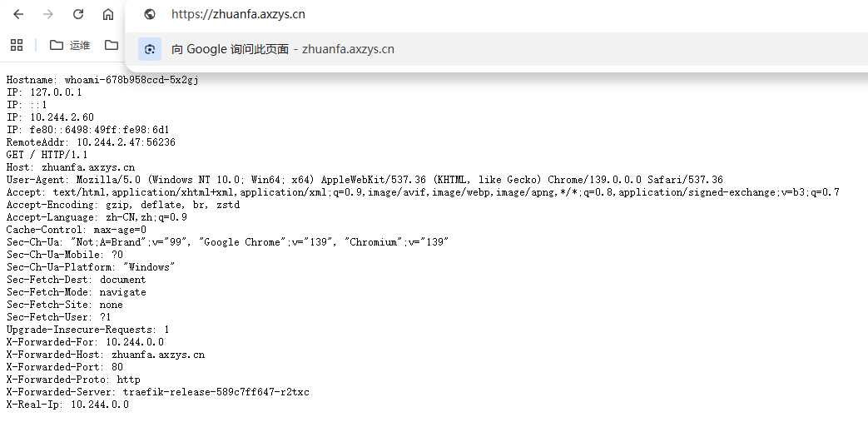Click the globe icon in address bar

point(150,14)
